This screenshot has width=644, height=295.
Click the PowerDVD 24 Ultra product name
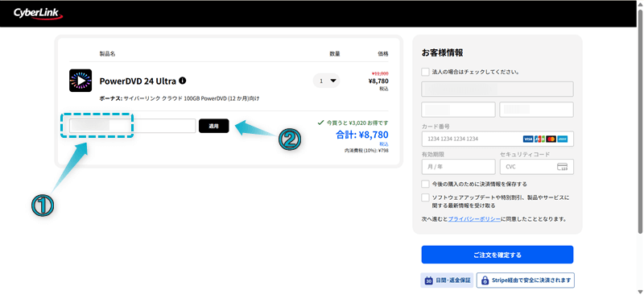(138, 81)
